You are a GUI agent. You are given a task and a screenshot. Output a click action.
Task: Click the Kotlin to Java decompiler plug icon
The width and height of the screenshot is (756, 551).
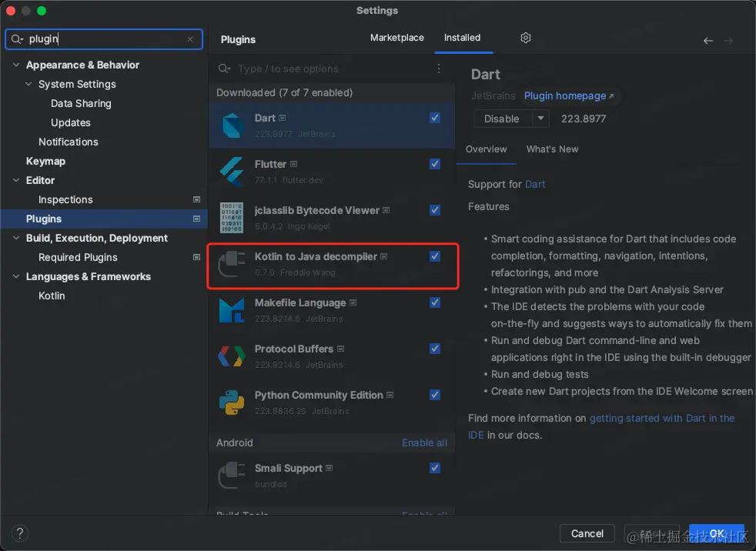(232, 264)
